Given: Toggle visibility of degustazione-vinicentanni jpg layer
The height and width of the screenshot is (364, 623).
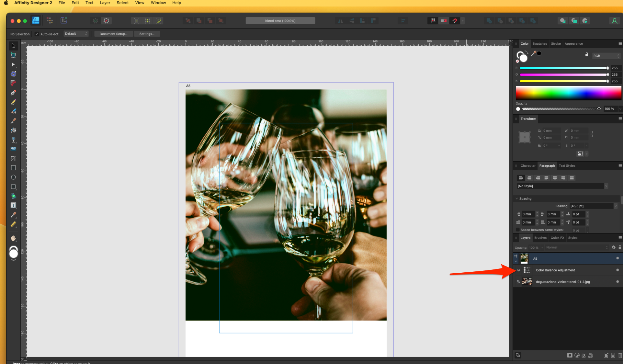Looking at the screenshot, I should [x=617, y=281].
